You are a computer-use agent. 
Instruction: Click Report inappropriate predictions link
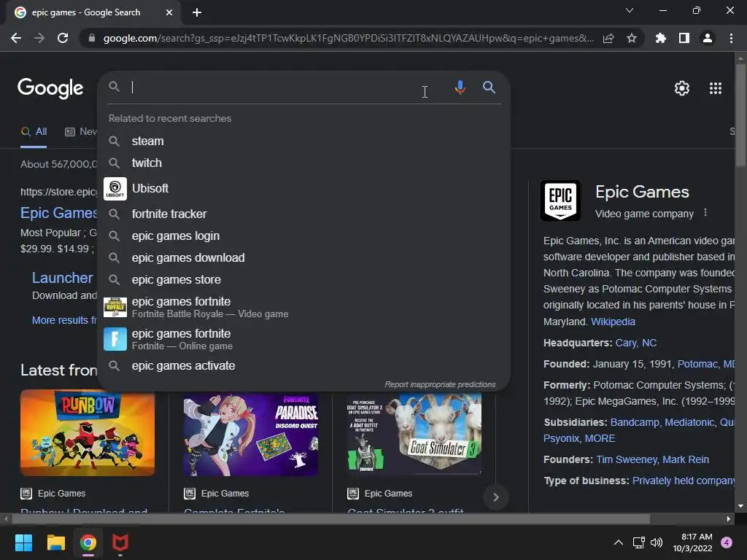pyautogui.click(x=440, y=384)
